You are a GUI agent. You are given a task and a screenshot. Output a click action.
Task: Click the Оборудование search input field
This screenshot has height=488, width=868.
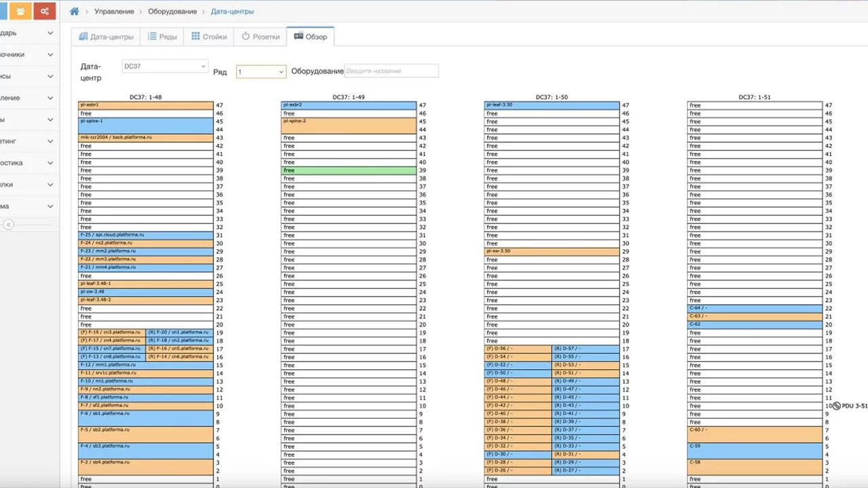[x=391, y=71]
